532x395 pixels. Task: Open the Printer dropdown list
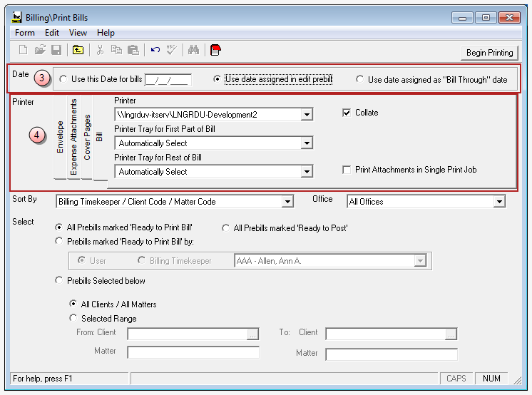tap(307, 115)
